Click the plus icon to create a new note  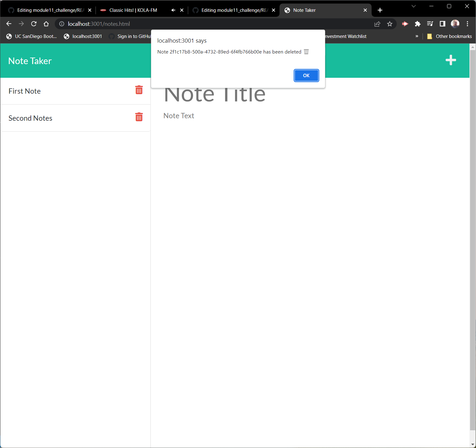[x=451, y=60]
